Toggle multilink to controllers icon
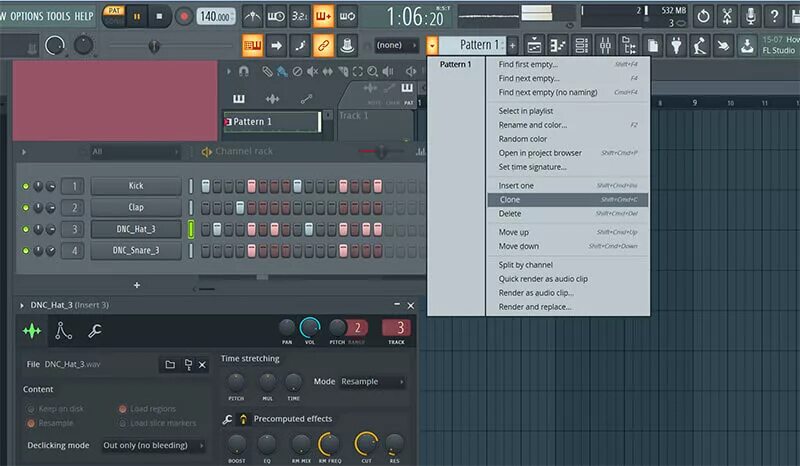The height and width of the screenshot is (466, 800). 347,45
